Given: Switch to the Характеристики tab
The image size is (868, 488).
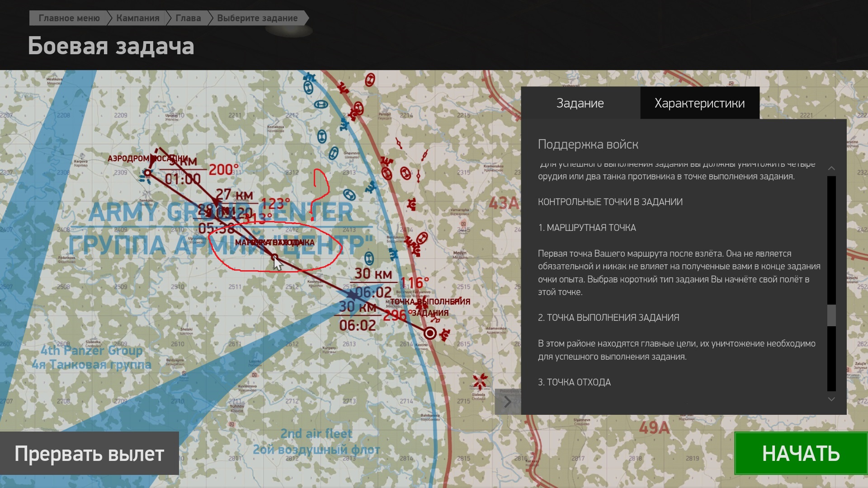Looking at the screenshot, I should click(x=699, y=103).
